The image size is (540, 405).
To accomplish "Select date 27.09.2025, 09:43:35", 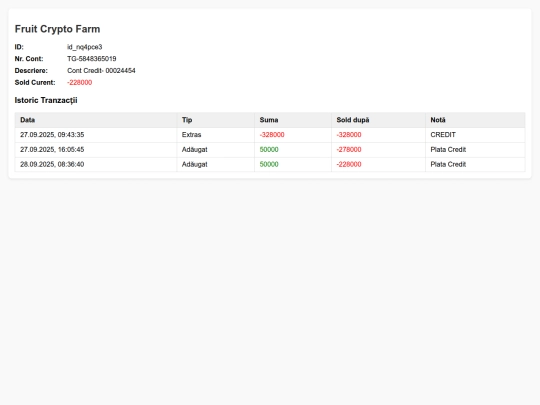I will (x=52, y=135).
